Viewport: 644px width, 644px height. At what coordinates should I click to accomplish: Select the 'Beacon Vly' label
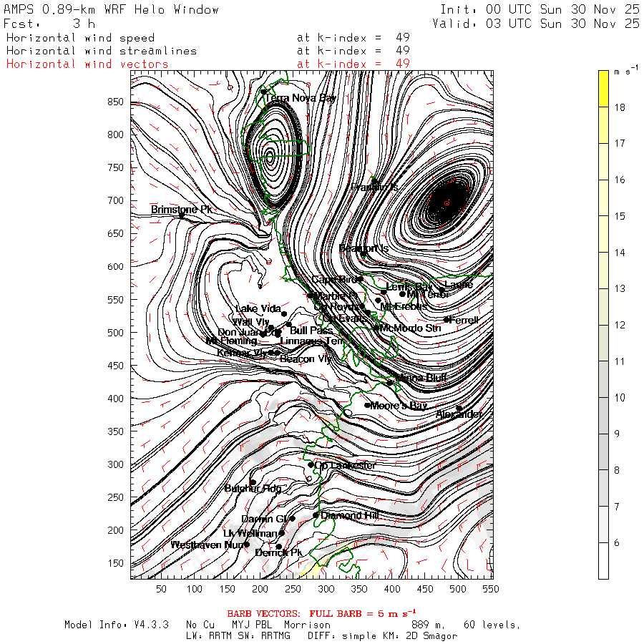(x=306, y=358)
